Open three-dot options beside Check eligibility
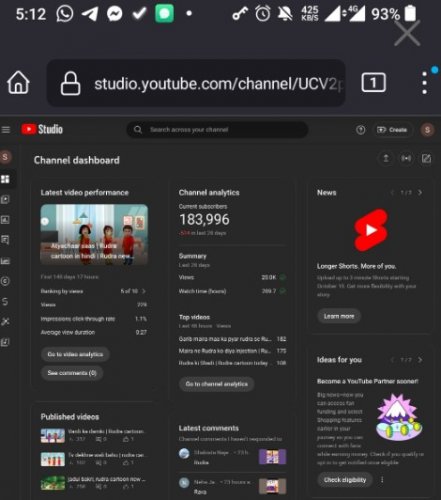441x500 pixels. [x=382, y=479]
